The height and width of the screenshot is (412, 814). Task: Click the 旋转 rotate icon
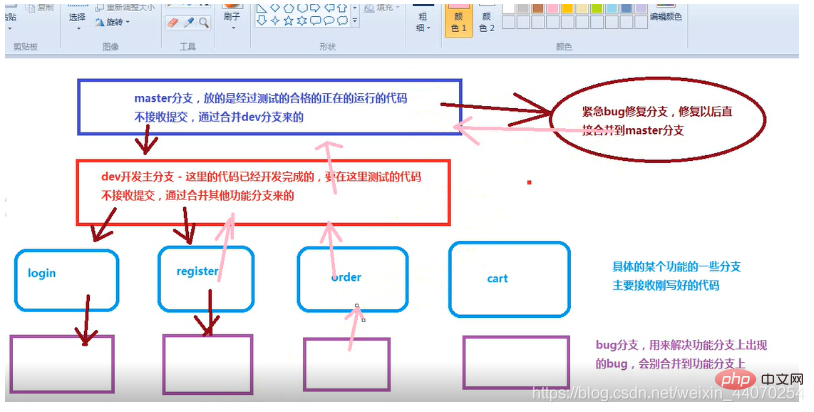coord(101,22)
